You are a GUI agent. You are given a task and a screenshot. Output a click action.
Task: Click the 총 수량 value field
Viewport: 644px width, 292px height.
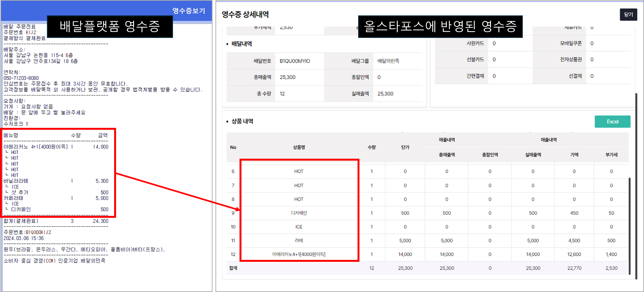click(282, 94)
